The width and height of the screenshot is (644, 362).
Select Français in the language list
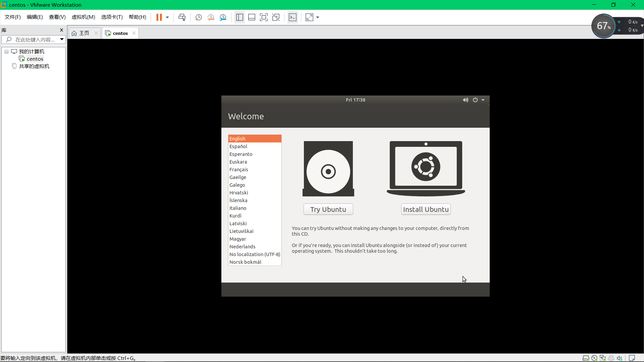point(255,170)
